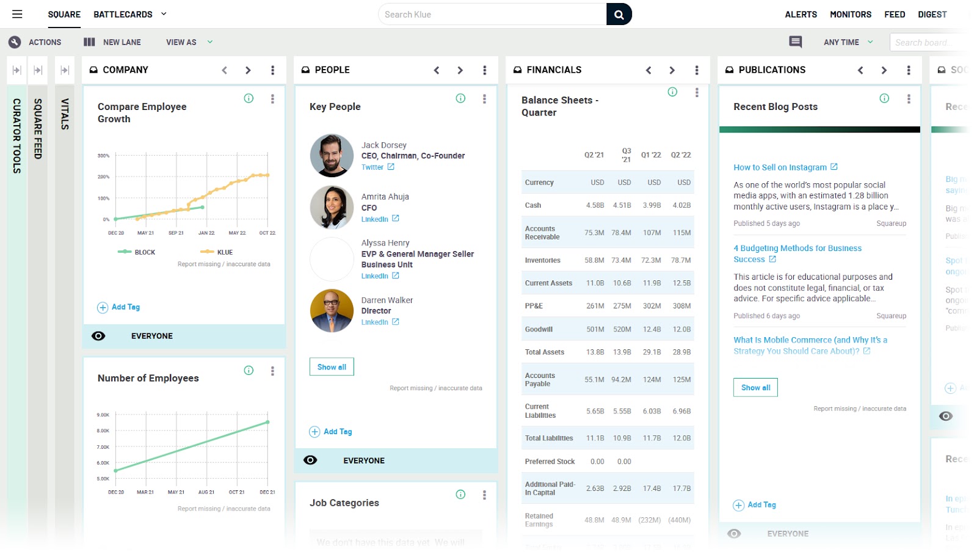Click the right chevron on FINANCIALS lane
977x560 pixels.
click(672, 70)
